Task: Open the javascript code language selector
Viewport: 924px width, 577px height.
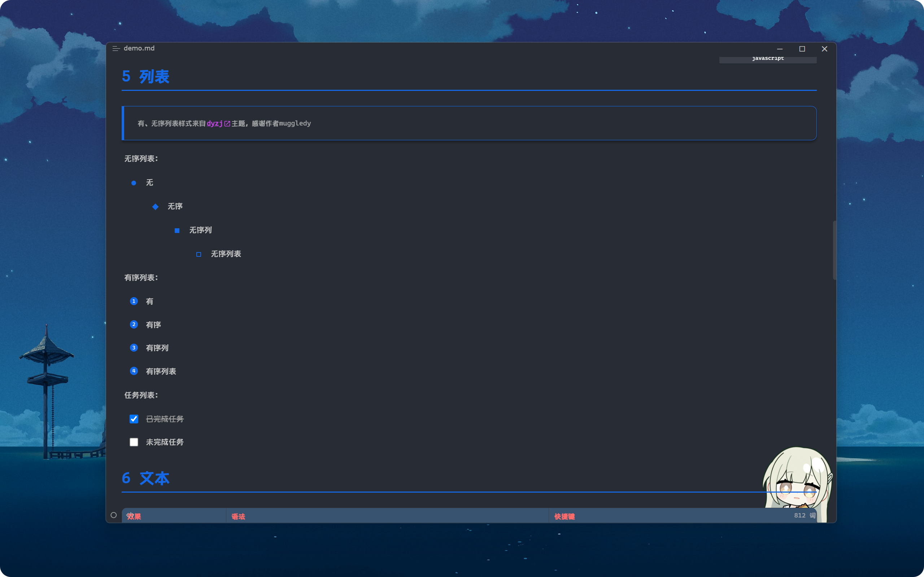Action: point(767,59)
